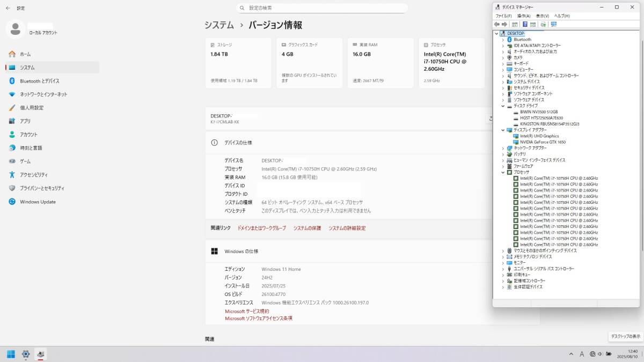Open プライバシーとセキュリティ in Settings sidebar
The image size is (644, 362).
pos(52,188)
